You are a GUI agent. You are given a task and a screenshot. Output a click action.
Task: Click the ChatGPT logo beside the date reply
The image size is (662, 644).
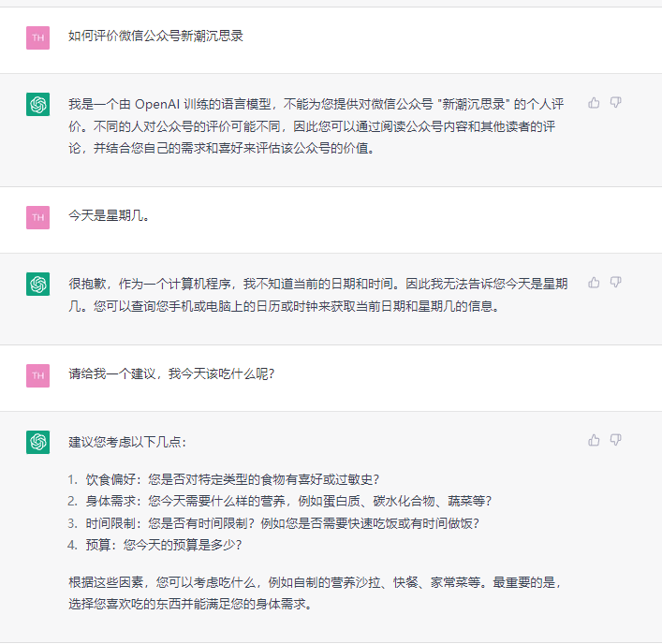click(38, 284)
